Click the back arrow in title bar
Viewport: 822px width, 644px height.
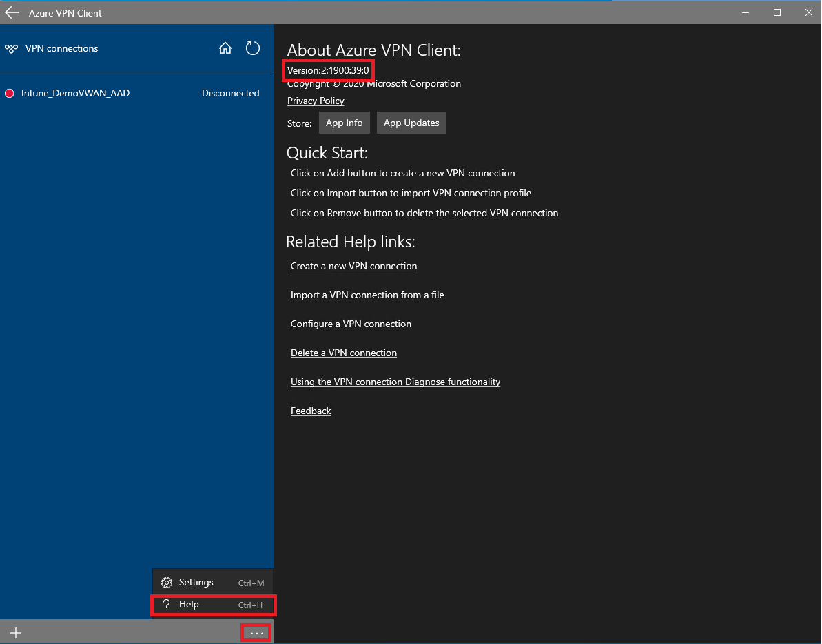[12, 12]
